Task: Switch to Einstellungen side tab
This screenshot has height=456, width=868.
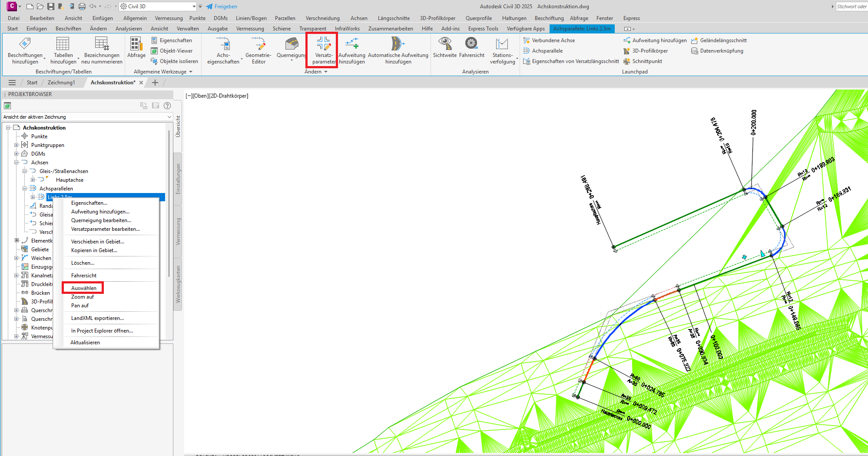Action: (x=178, y=179)
